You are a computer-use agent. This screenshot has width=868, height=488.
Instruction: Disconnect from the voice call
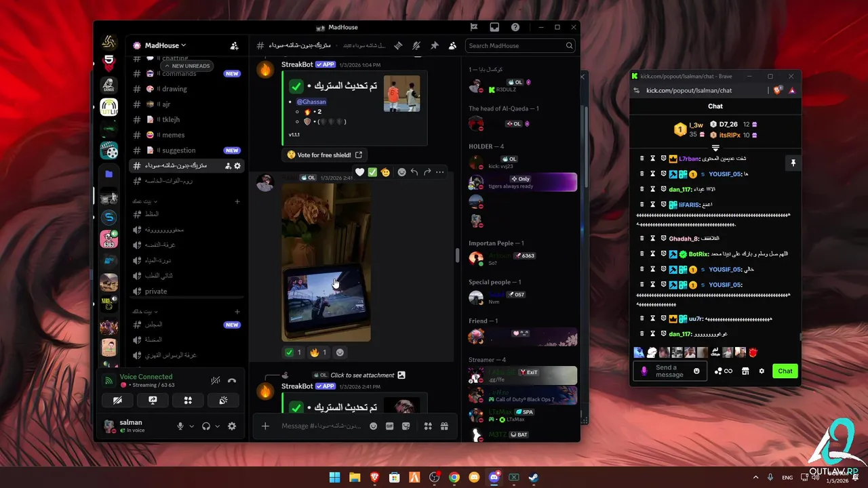pos(232,380)
